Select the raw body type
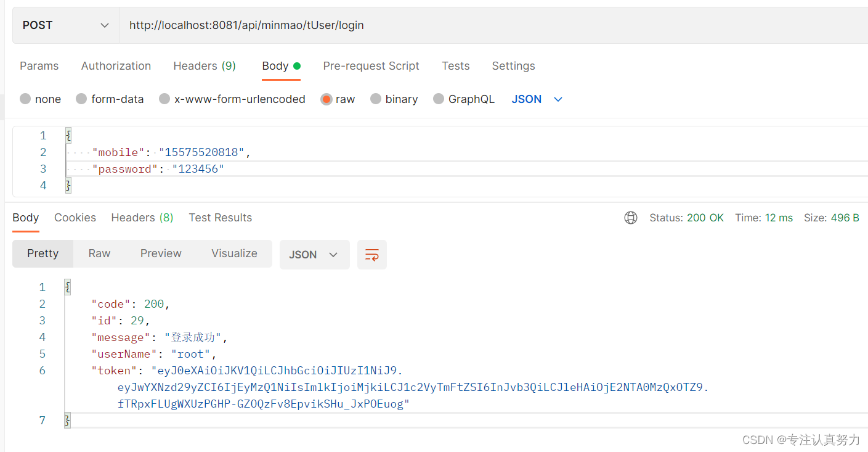The height and width of the screenshot is (452, 868). pos(338,99)
